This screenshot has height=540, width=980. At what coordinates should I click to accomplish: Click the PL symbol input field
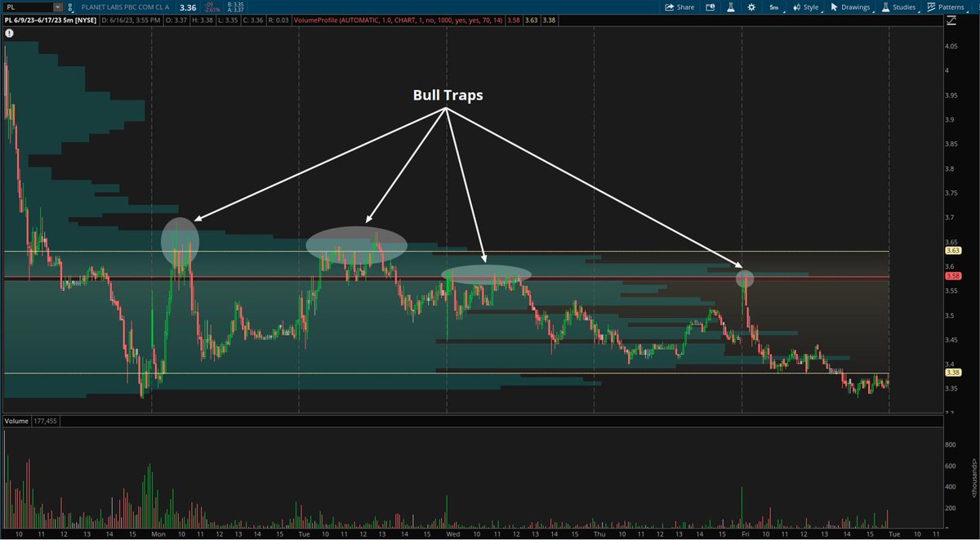[x=27, y=7]
